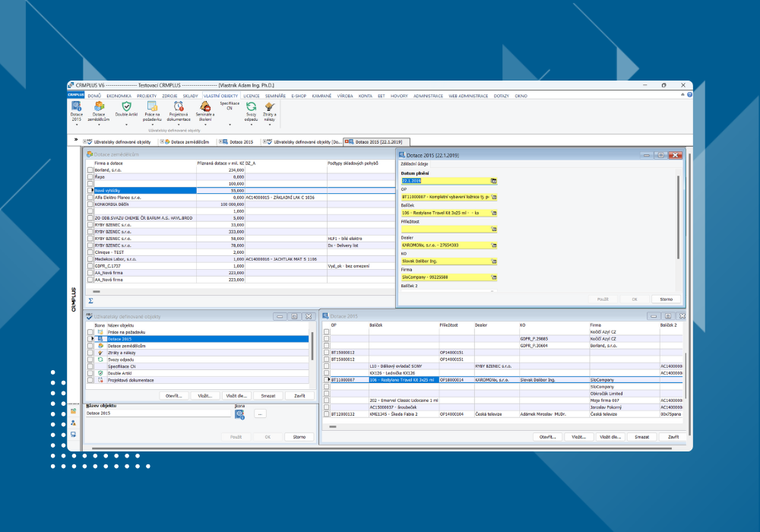760x532 pixels.
Task: Expand the dropdown arrow under Projektová dokumentace
Action: (x=179, y=125)
